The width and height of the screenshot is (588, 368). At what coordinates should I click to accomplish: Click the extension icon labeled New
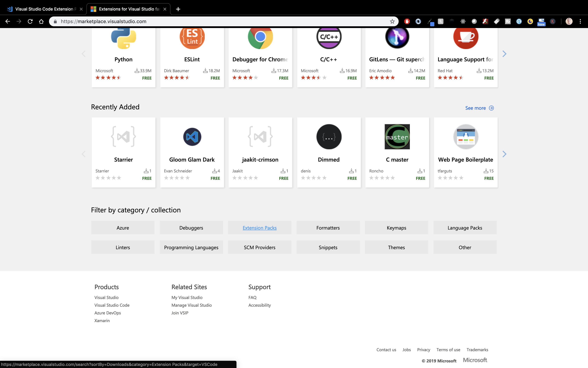(541, 22)
